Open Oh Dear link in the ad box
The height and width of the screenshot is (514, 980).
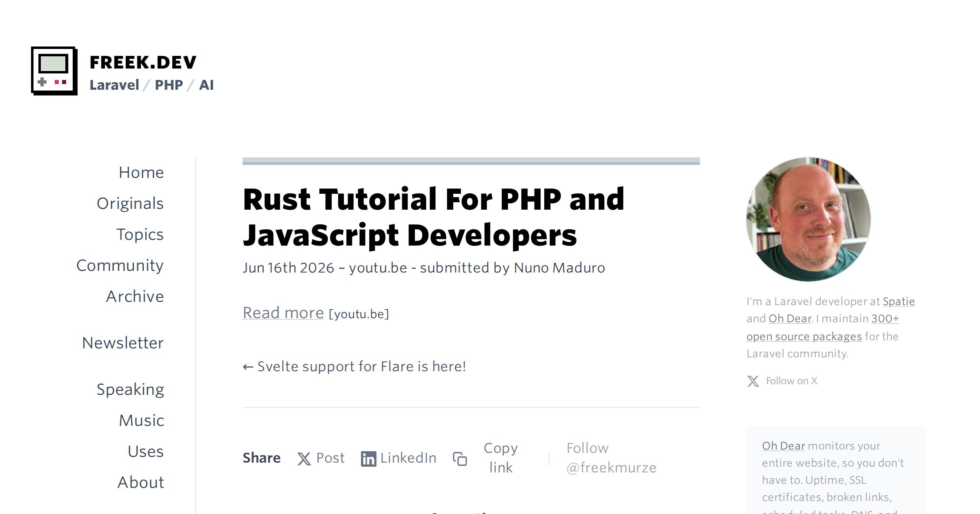pyautogui.click(x=784, y=446)
